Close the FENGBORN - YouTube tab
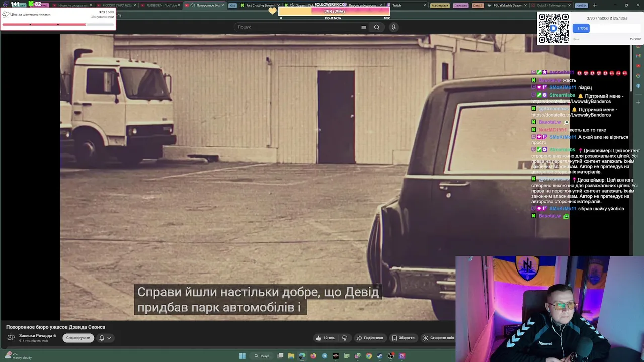The height and width of the screenshot is (362, 644). pyautogui.click(x=180, y=5)
